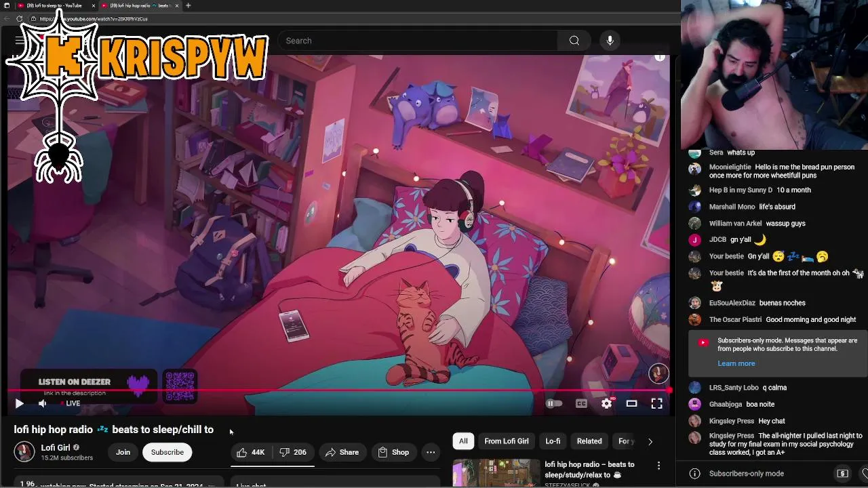Toggle the autoplay switch
The image size is (868, 488).
coord(554,403)
